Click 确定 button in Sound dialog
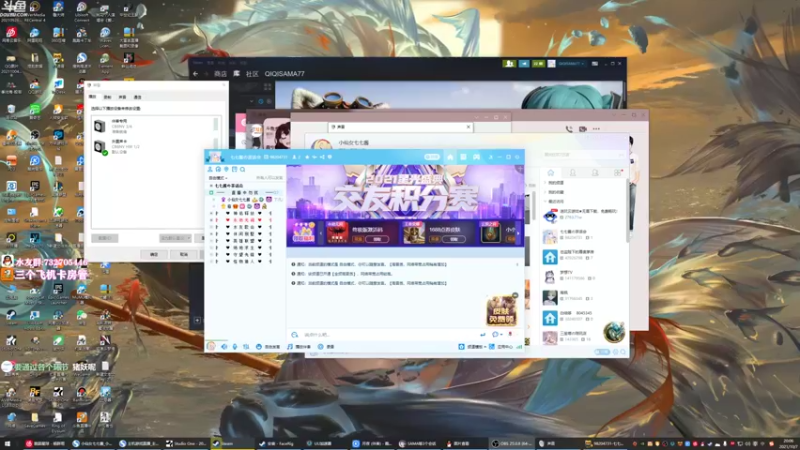 (154, 254)
